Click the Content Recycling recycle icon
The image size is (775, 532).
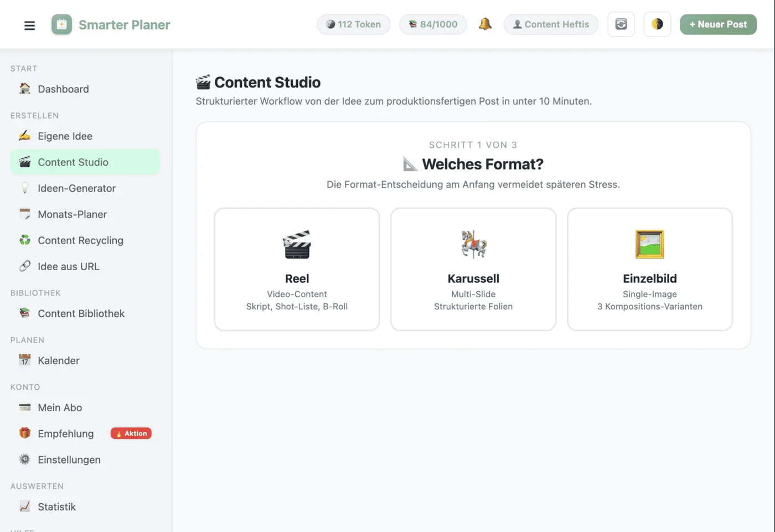[25, 240]
